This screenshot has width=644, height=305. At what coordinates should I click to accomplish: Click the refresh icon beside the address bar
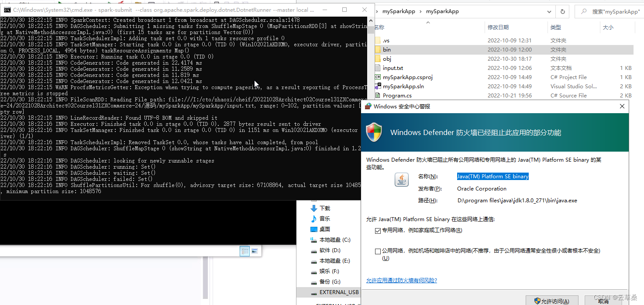click(562, 11)
